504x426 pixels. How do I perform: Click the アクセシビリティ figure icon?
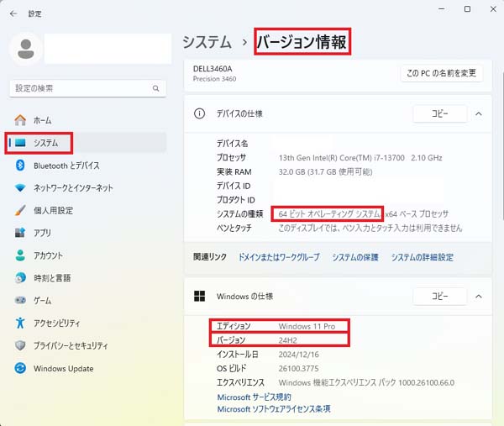coord(20,323)
